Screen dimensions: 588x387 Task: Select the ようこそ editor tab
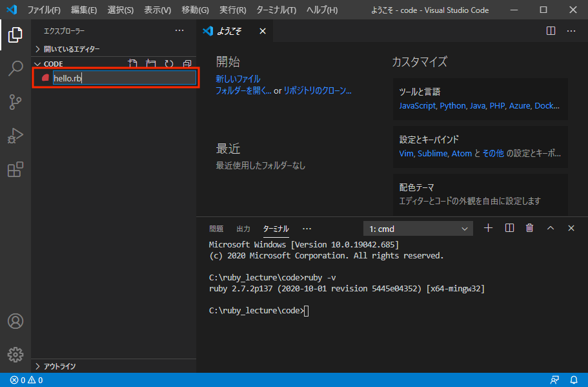[x=228, y=31]
